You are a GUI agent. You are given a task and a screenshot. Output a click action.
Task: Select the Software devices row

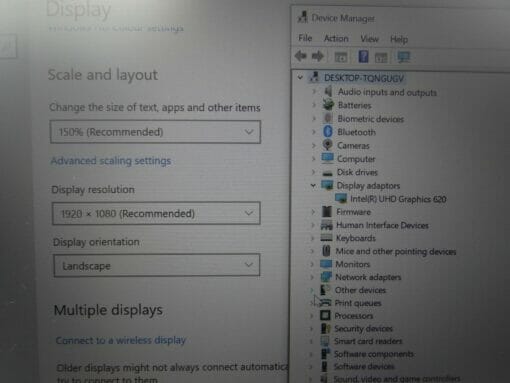pyautogui.click(x=364, y=366)
